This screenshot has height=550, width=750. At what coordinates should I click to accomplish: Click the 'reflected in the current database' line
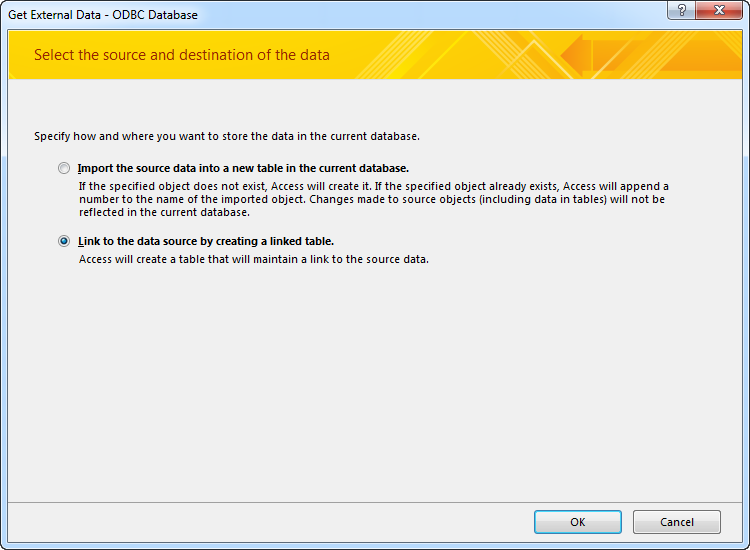(164, 212)
